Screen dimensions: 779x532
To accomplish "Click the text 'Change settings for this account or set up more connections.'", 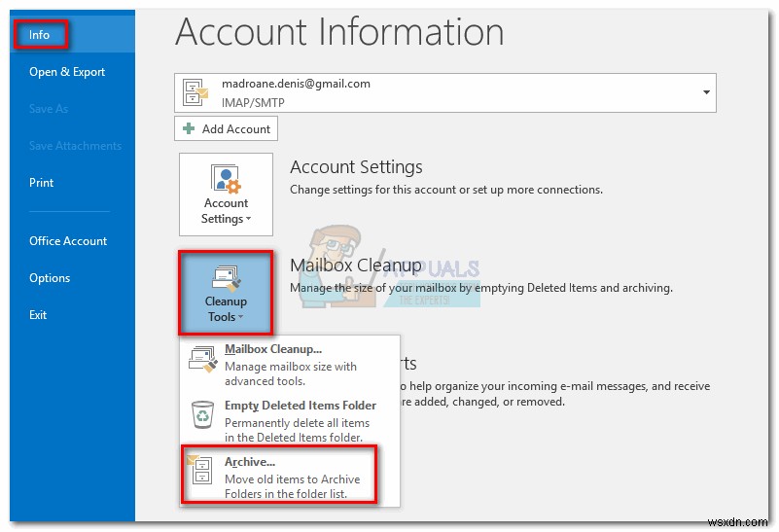I will click(446, 190).
